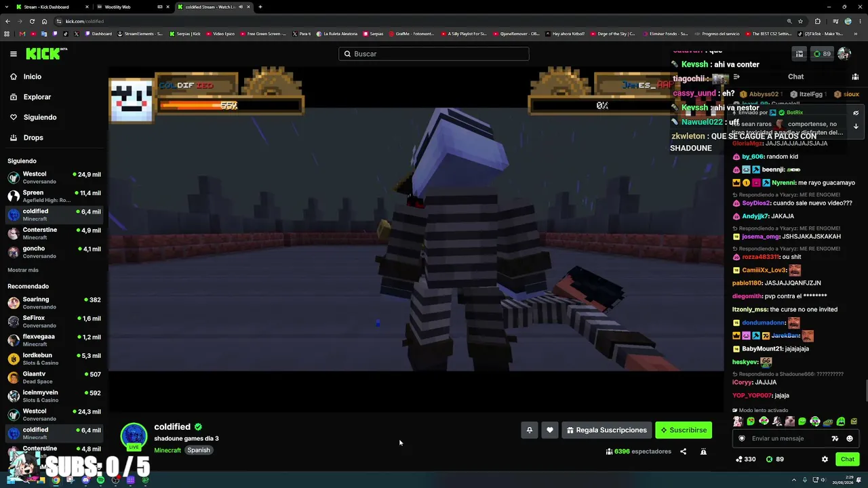Open flexvegaaa's recommended channel
Image resolution: width=868 pixels, height=488 pixels.
pyautogui.click(x=54, y=340)
